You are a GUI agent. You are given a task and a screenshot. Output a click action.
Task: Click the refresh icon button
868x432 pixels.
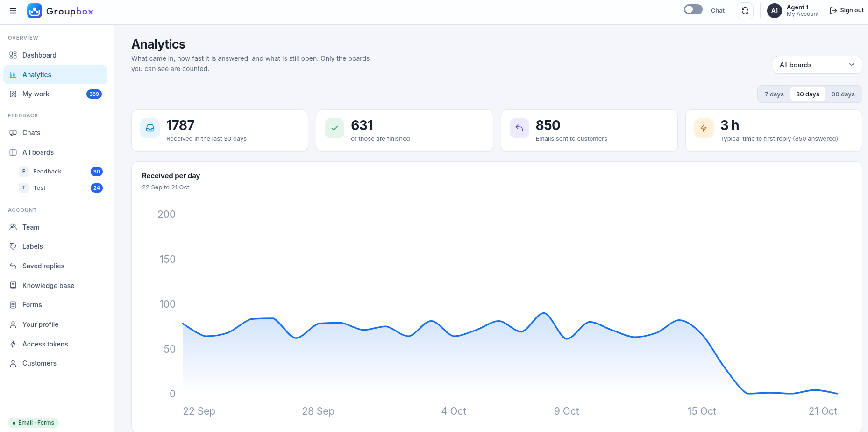(745, 11)
